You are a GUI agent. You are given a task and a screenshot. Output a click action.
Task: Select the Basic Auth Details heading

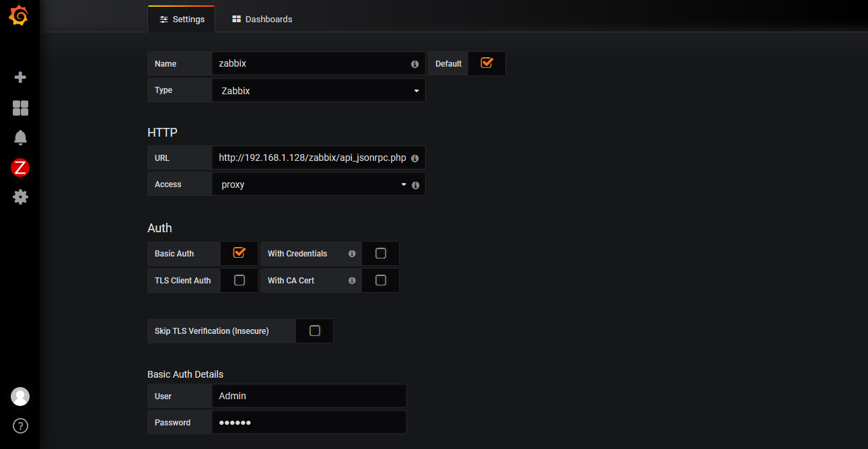tap(185, 374)
